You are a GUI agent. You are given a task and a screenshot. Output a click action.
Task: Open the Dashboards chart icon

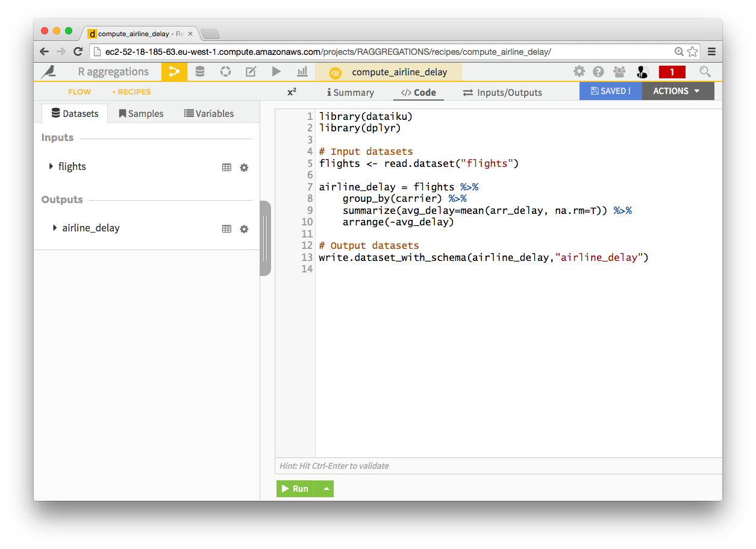point(302,71)
